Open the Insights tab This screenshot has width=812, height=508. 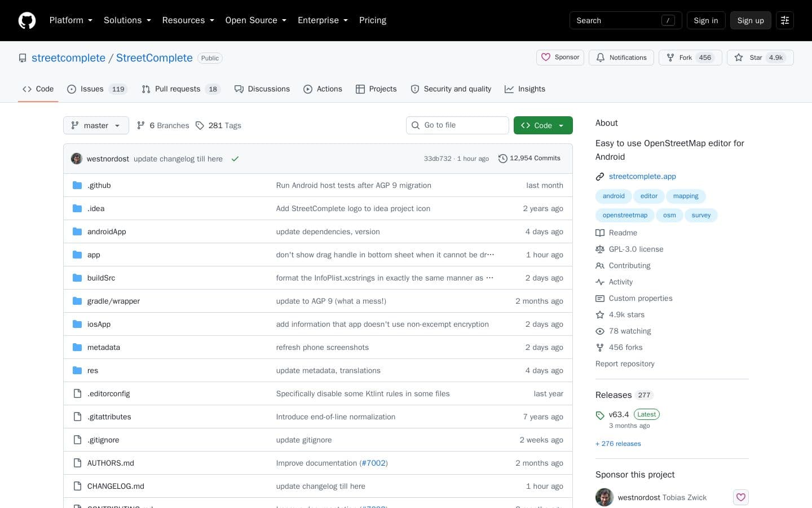point(525,89)
